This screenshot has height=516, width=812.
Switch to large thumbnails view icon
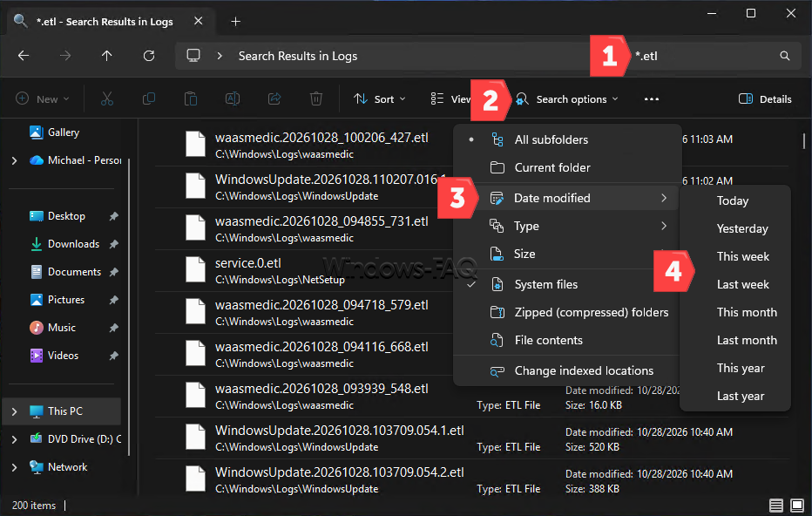(796, 506)
